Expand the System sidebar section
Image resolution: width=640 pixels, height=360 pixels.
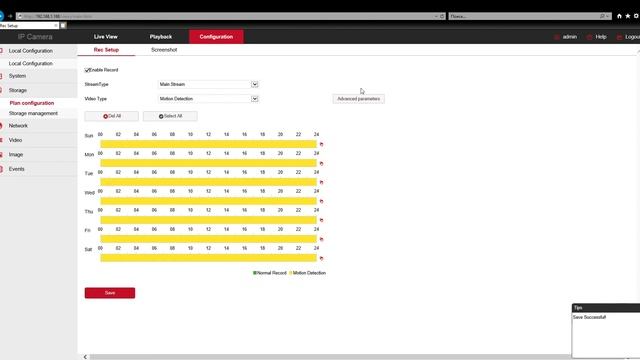pos(38,76)
